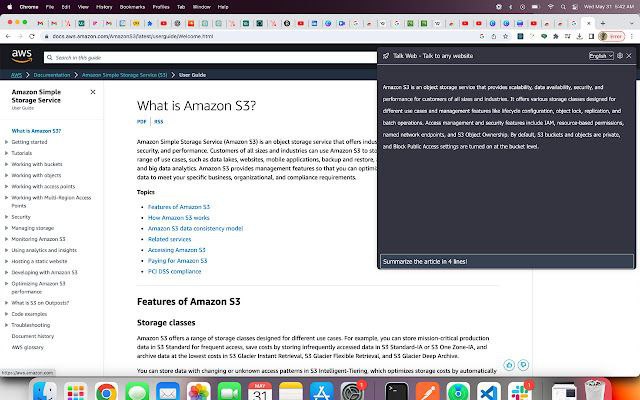Open Launchpad from the dock

tap(76, 392)
